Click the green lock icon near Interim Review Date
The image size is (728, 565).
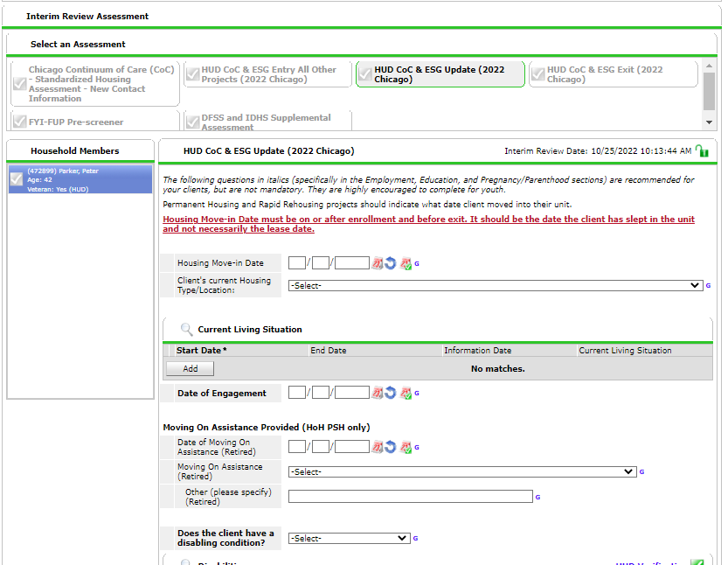[702, 151]
